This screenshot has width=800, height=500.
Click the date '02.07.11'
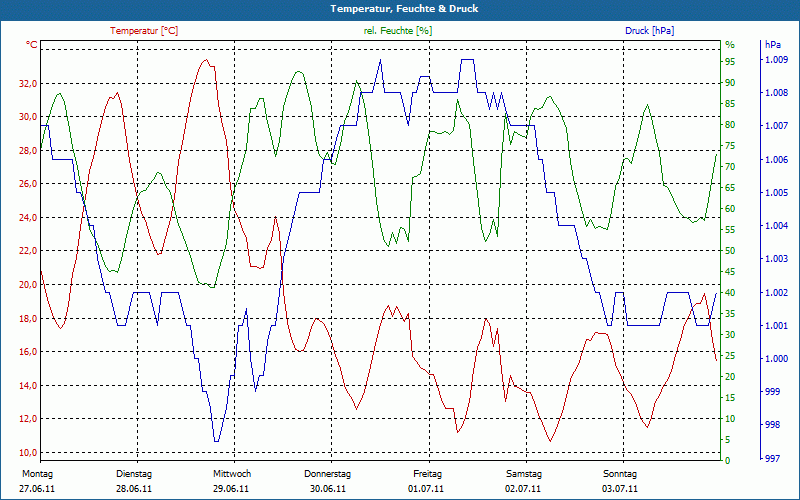coord(523,489)
